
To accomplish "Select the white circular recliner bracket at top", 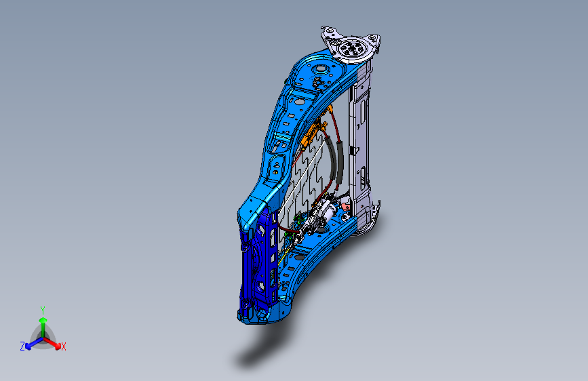I will tap(351, 44).
